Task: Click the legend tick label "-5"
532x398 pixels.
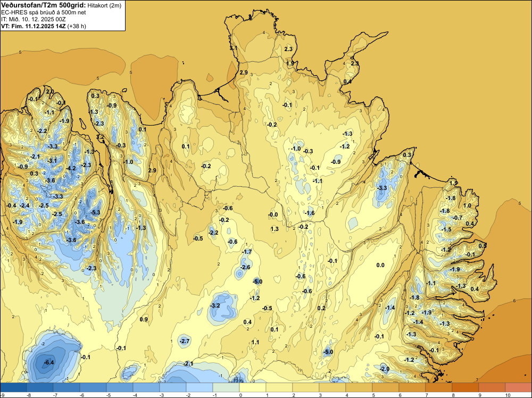Action: pyautogui.click(x=108, y=395)
